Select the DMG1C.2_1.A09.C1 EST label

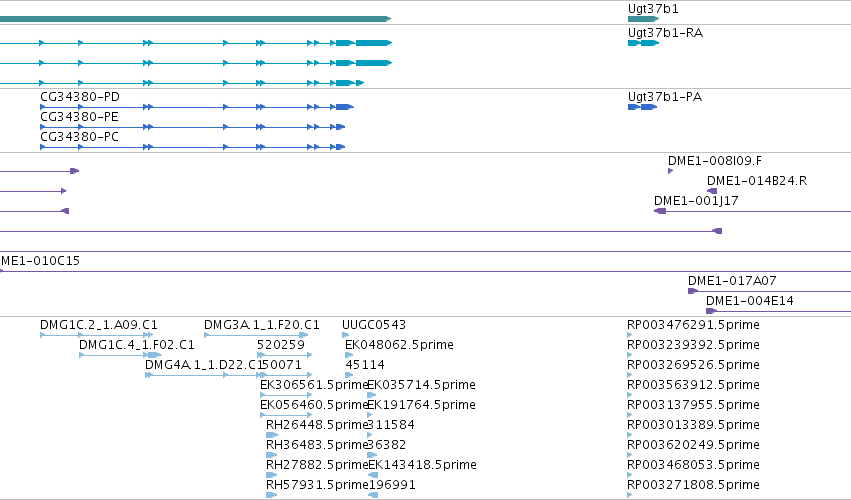click(x=99, y=325)
